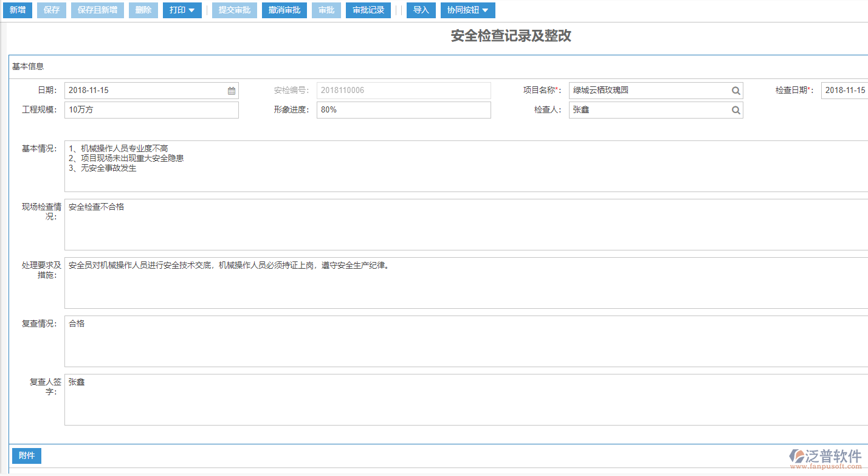
Task: Open the calendar picker for the 日期 field
Action: pyautogui.click(x=231, y=90)
